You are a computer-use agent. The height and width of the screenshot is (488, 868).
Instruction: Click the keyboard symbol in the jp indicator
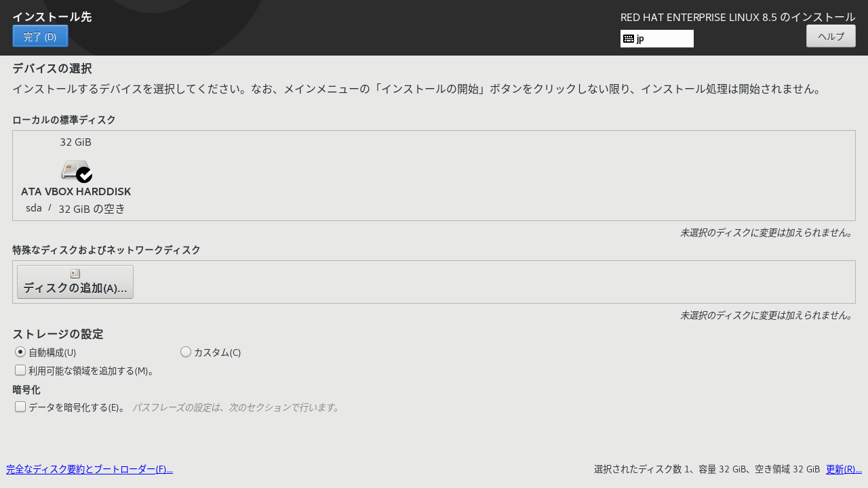[x=627, y=39]
